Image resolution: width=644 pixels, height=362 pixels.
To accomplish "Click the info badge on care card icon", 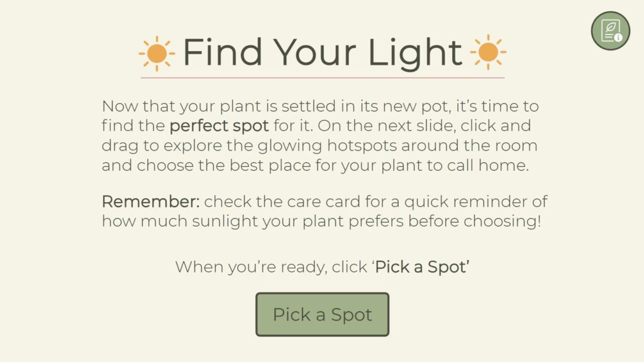I will [x=618, y=38].
